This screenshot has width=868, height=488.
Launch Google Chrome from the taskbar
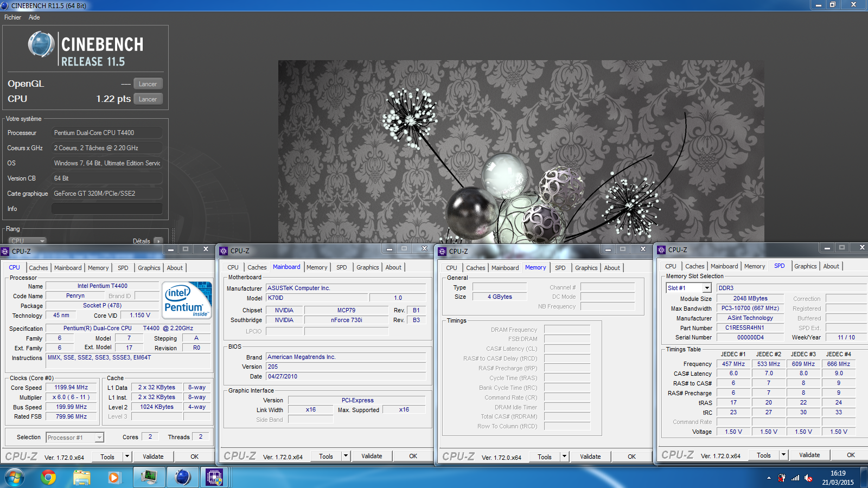[48, 478]
